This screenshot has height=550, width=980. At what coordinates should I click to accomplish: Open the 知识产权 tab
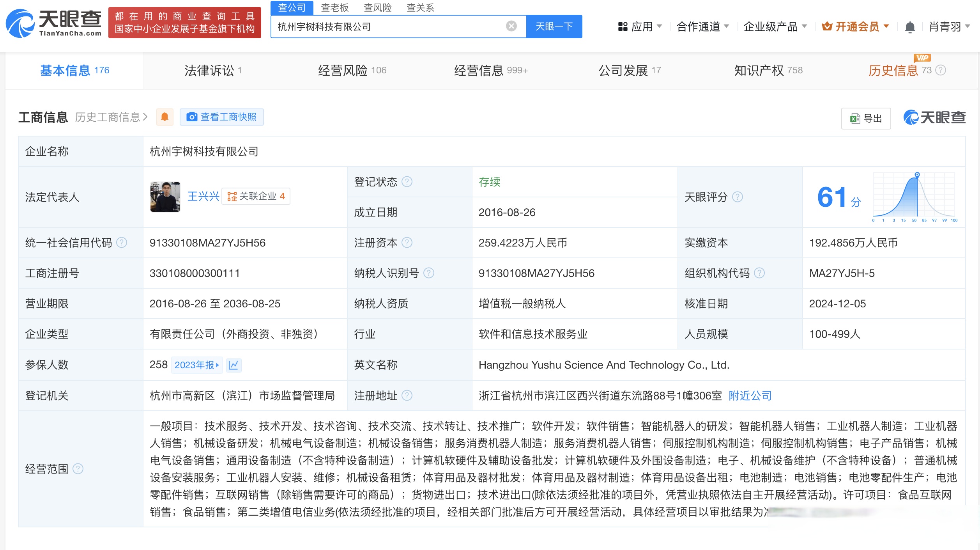tap(759, 70)
